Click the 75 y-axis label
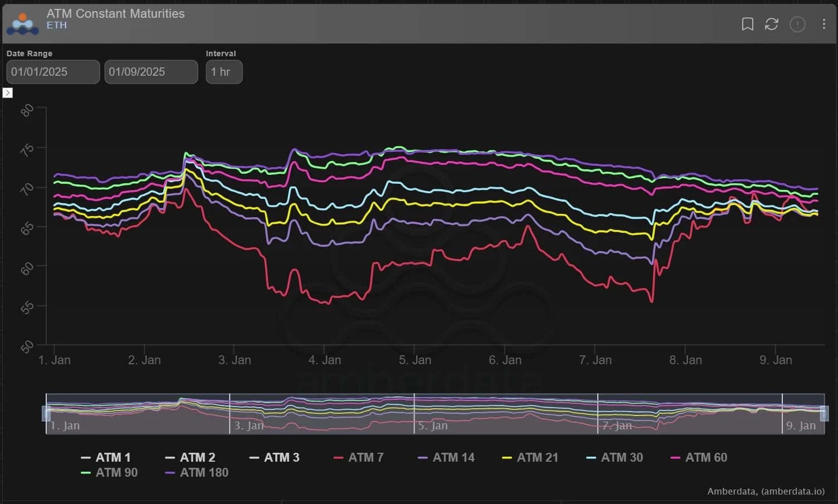838x504 pixels. pos(27,149)
